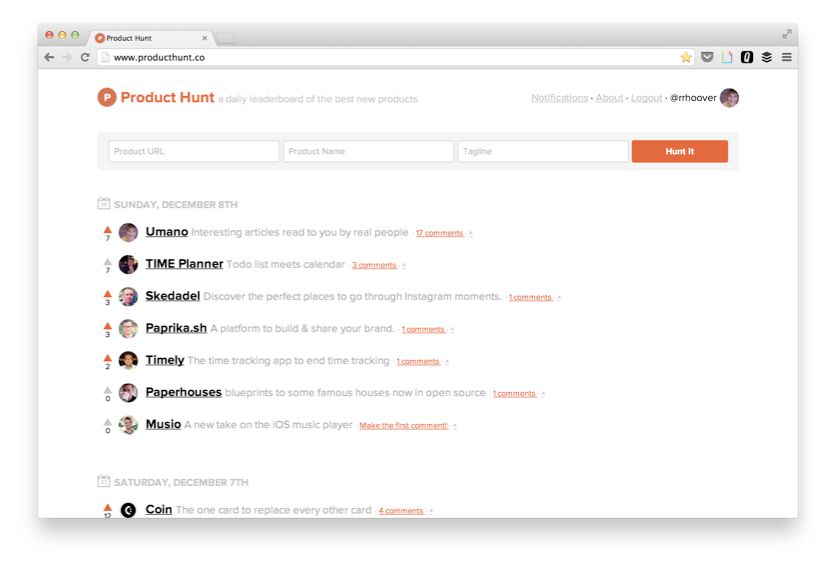
Task: Click the avatar beside Timely
Action: [x=128, y=361]
